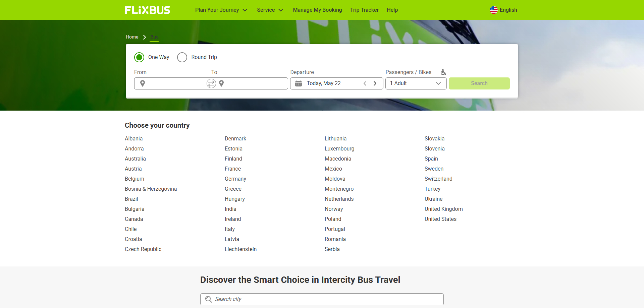
Task: Click the Search button
Action: [x=479, y=83]
